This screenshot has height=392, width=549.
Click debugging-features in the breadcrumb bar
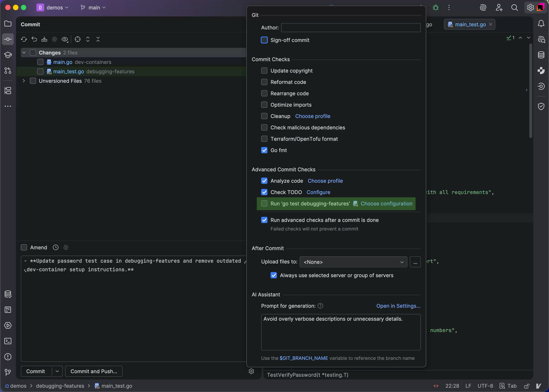(x=60, y=386)
